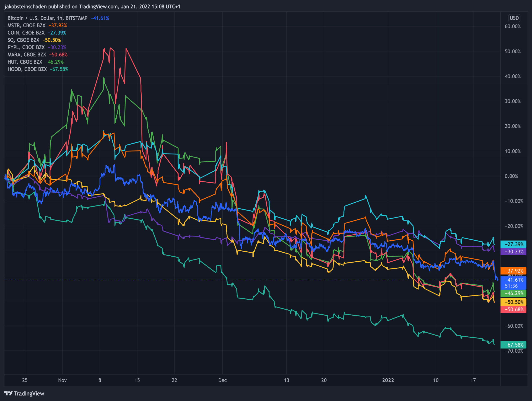Click the -30.23% PYPL price label
The height and width of the screenshot is (401, 532).
[513, 252]
